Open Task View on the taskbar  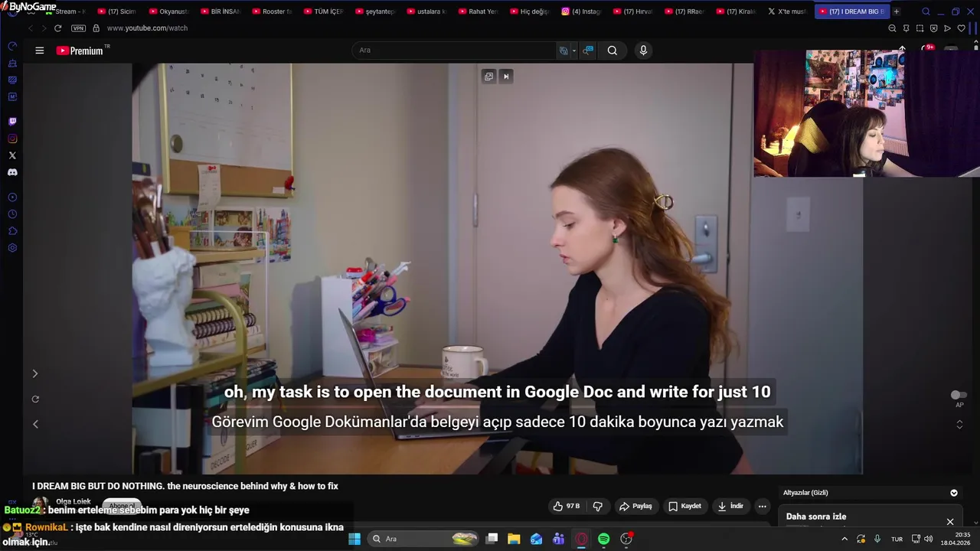pos(492,539)
